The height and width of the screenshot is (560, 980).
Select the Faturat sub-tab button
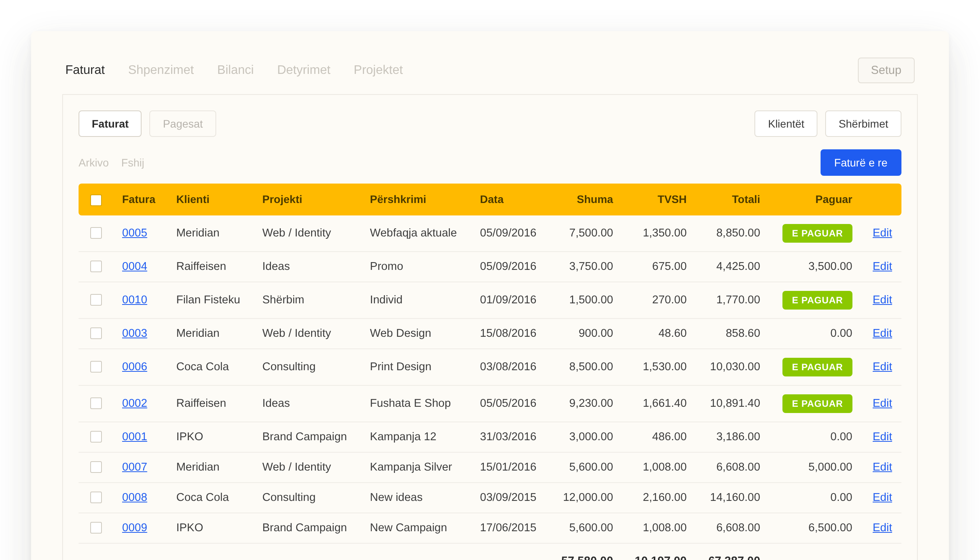click(x=110, y=124)
